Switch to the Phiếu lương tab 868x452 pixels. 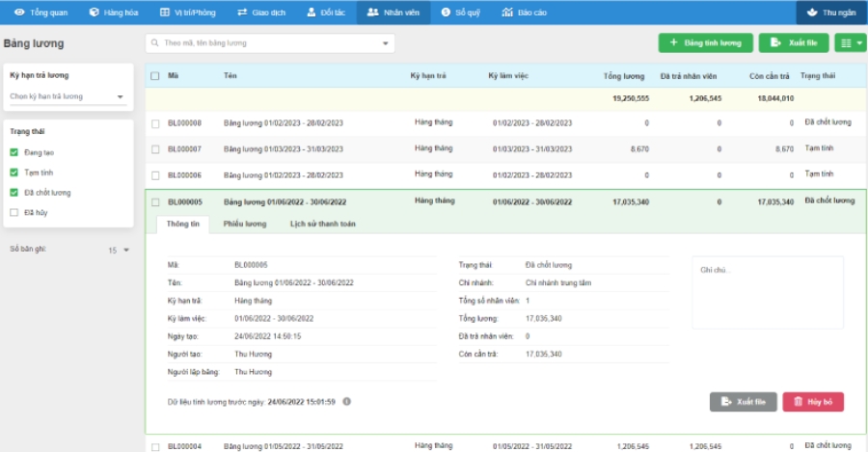pyautogui.click(x=244, y=224)
